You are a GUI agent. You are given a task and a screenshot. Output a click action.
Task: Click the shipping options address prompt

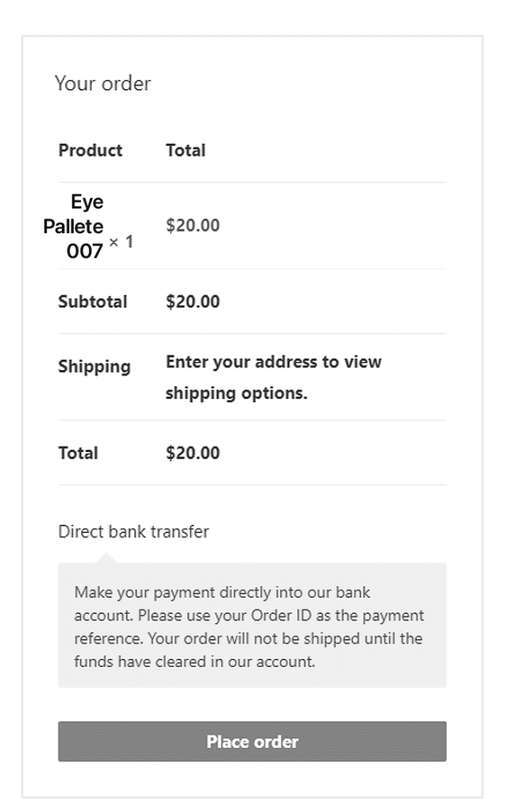273,377
